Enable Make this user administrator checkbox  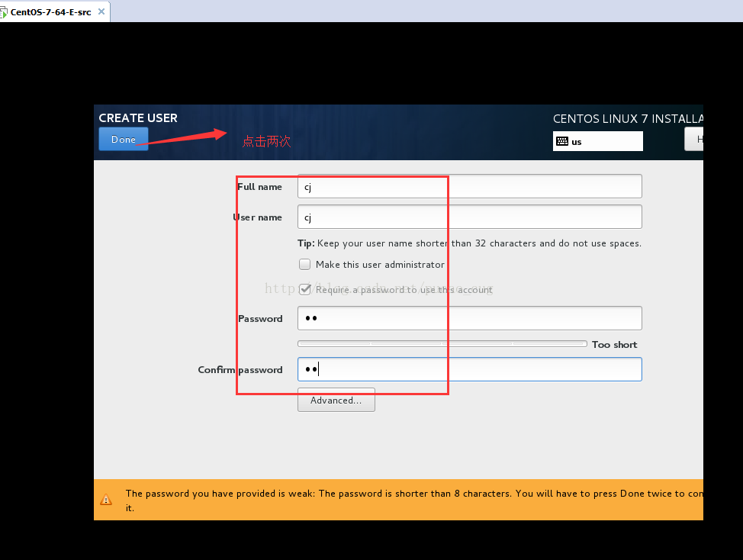pos(304,265)
